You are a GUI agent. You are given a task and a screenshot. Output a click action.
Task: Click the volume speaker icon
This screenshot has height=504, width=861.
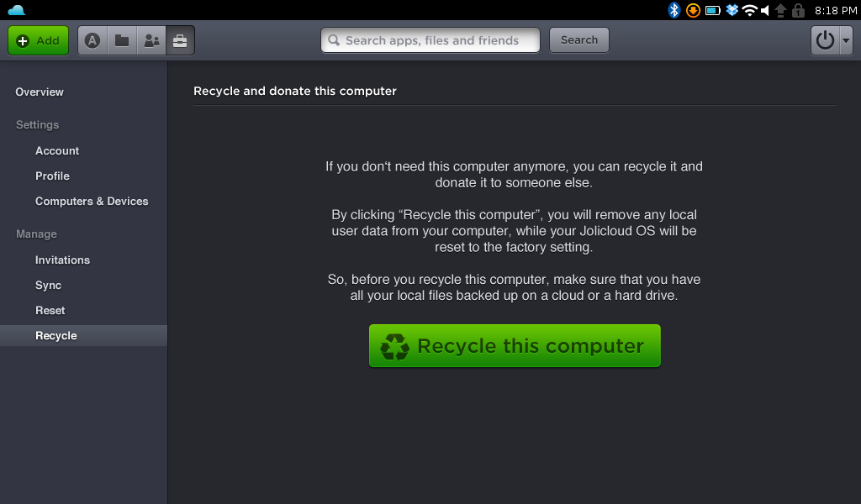(x=765, y=10)
